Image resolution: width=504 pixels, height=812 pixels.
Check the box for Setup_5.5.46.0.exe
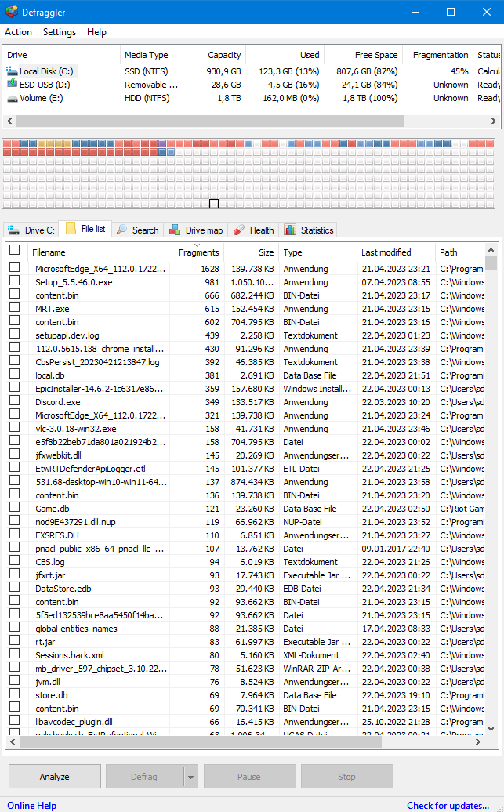pos(15,280)
